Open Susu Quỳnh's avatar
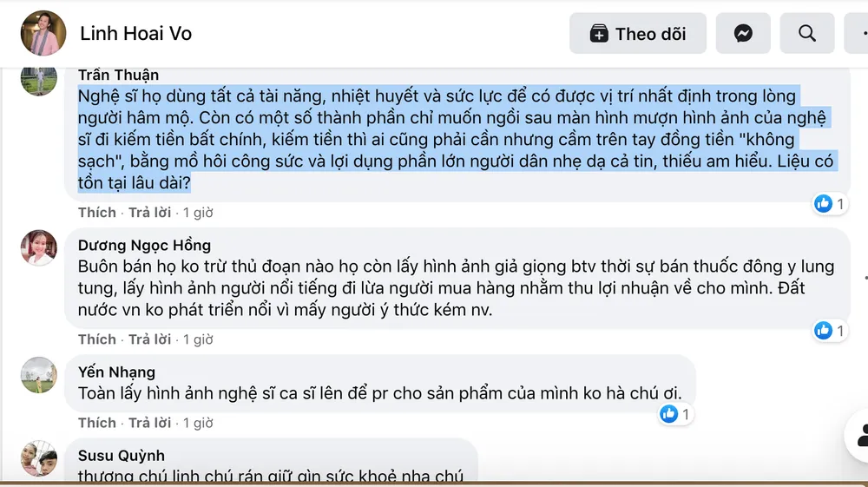 (x=39, y=458)
